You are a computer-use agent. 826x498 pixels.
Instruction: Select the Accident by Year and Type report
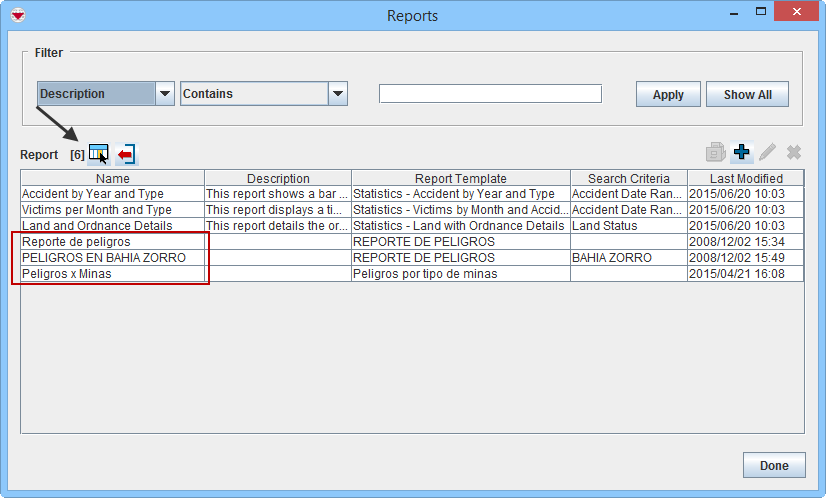click(93, 194)
